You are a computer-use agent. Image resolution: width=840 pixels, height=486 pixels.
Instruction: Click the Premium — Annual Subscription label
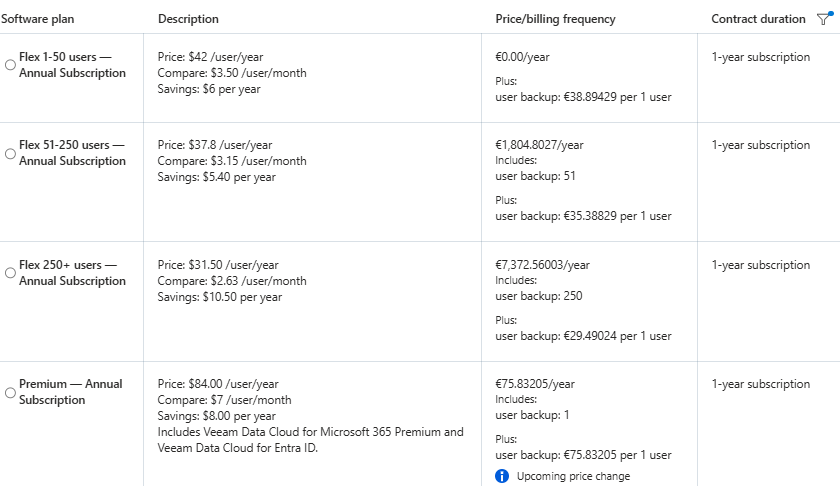coord(71,392)
